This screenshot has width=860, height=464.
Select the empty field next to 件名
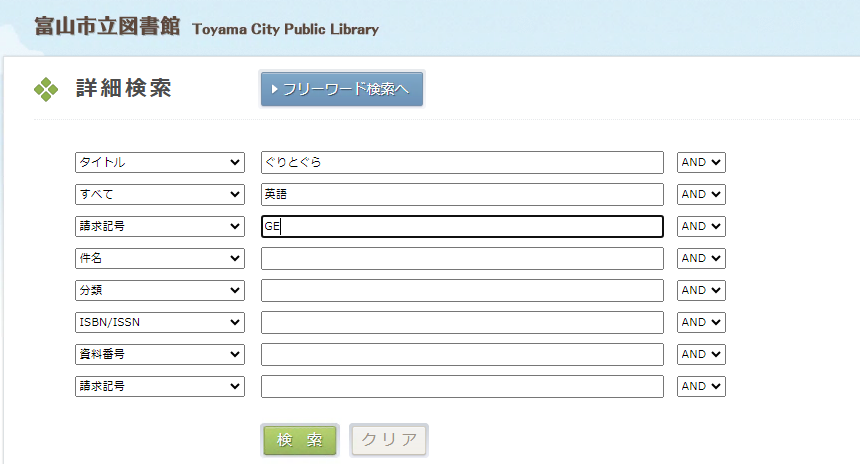point(462,258)
